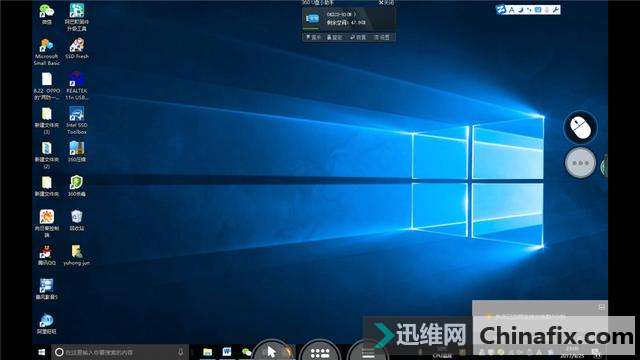The height and width of the screenshot is (360, 640).
Task: Open the Windows Start menu
Action: [x=42, y=352]
